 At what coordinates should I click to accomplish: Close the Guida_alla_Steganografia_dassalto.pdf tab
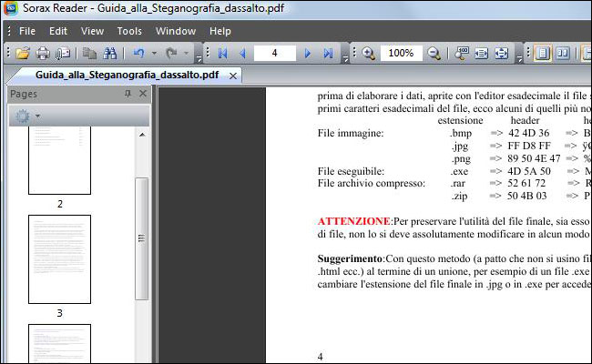coord(233,75)
